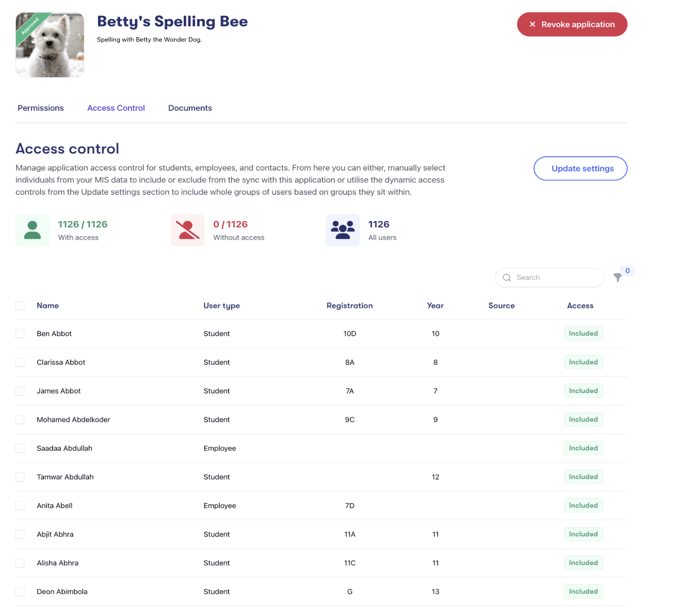Select the Access Control tab
The width and height of the screenshot is (700, 615).
[116, 108]
